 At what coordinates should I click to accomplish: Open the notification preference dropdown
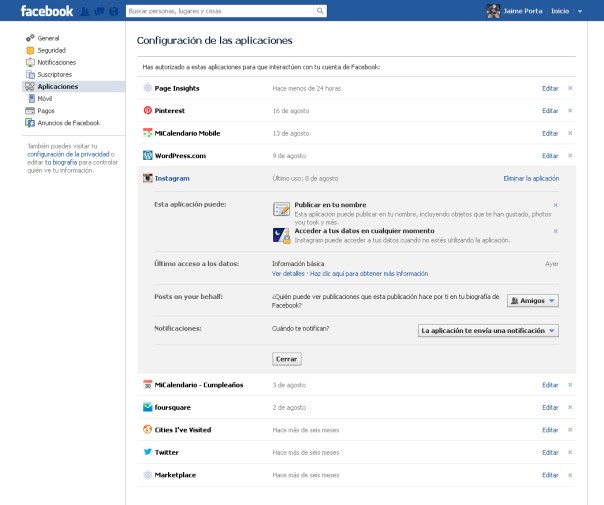[487, 330]
